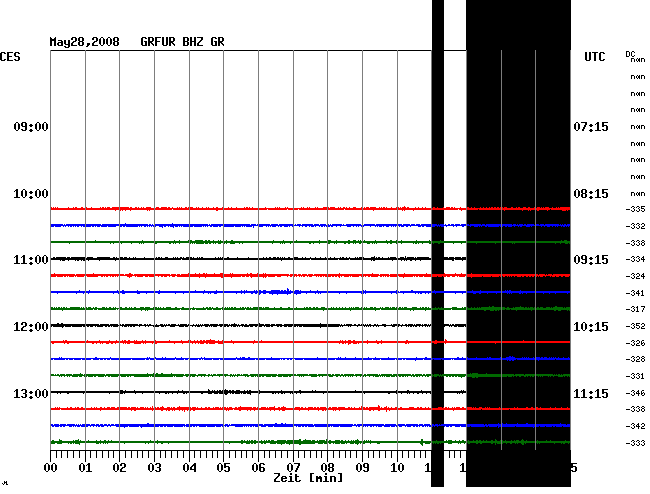Select the 13:00 local time label
650x494 pixels.
[x=31, y=393]
